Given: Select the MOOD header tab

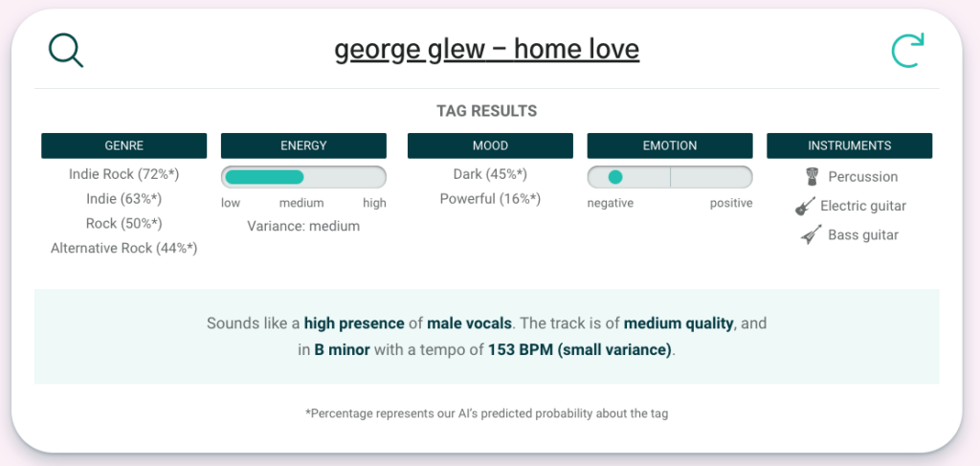Looking at the screenshot, I should 490,145.
